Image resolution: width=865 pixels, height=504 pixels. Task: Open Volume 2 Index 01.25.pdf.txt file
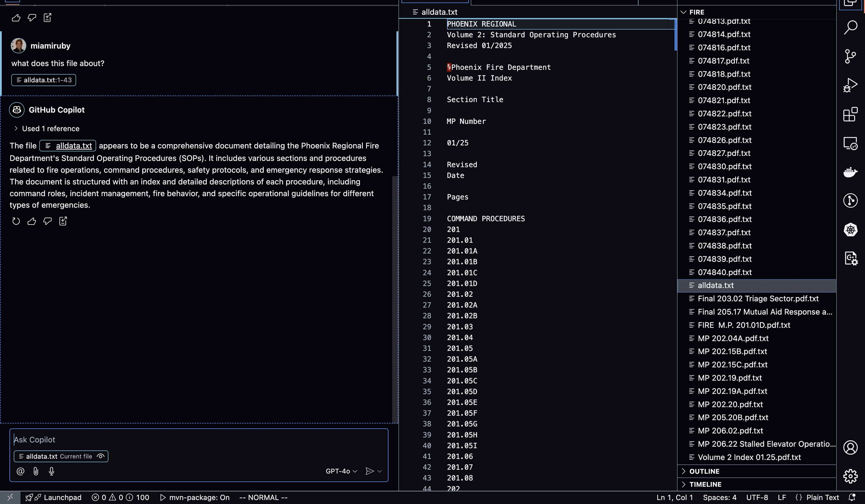click(749, 457)
